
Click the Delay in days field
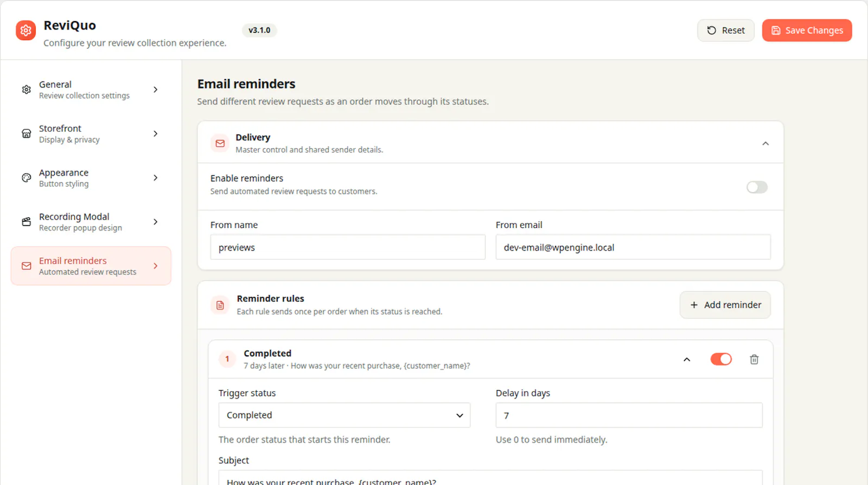[629, 415]
